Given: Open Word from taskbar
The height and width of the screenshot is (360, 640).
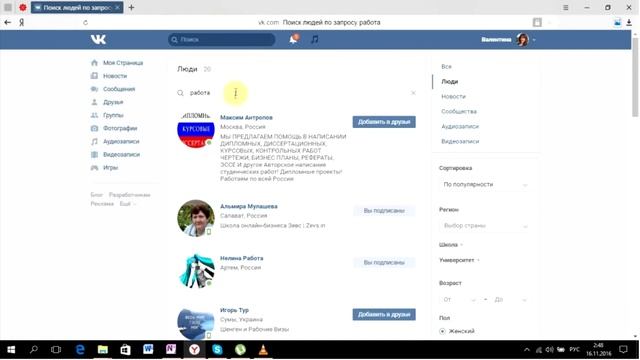Looking at the screenshot, I should tap(148, 350).
